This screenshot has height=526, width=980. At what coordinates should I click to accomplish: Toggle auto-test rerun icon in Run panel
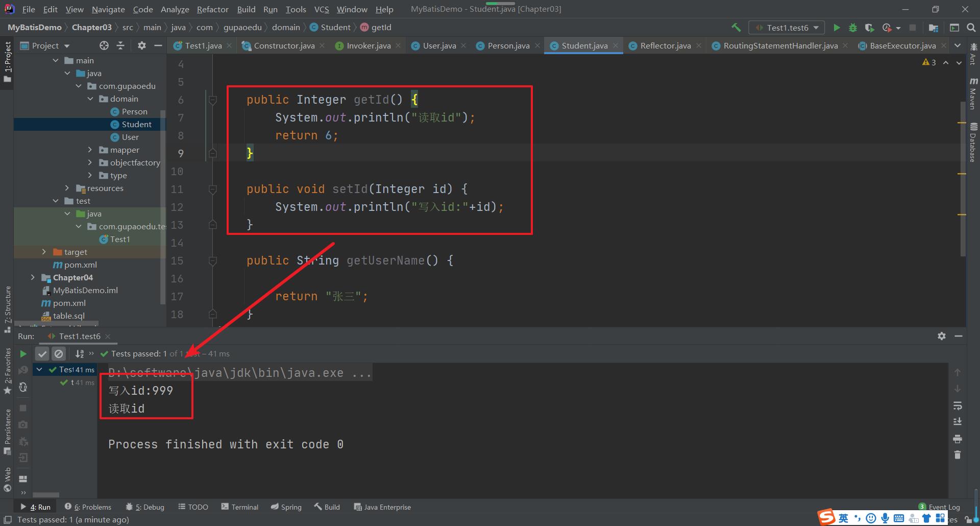pos(23,387)
